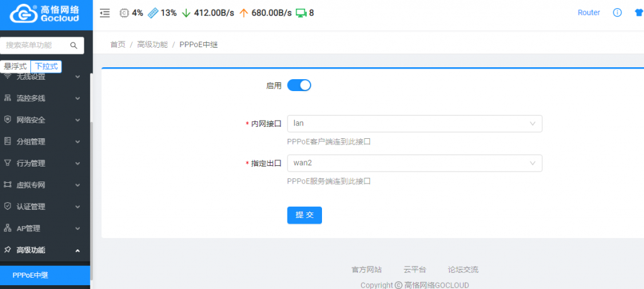Select the 下拉式 menu style option
Image resolution: width=644 pixels, height=289 pixels.
pos(46,66)
